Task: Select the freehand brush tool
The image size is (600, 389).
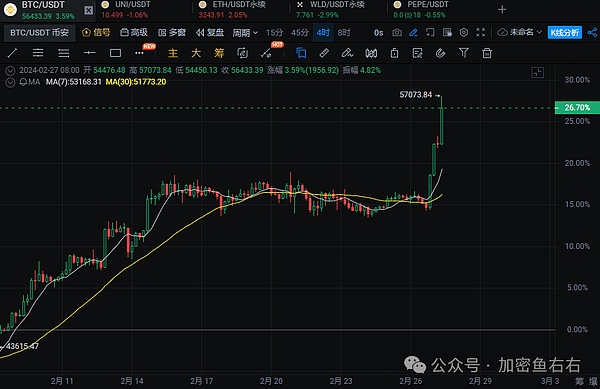Action: click(x=347, y=53)
